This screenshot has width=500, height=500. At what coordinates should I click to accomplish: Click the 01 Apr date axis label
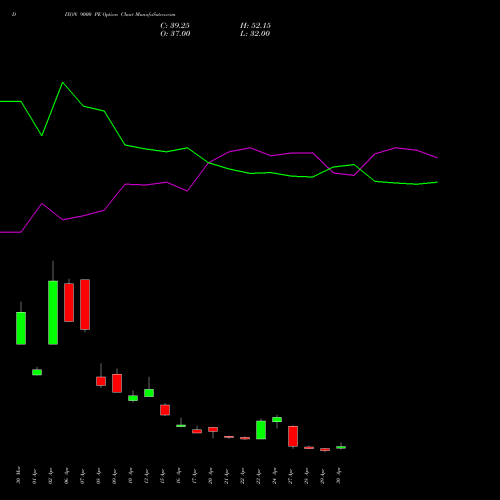point(34,476)
